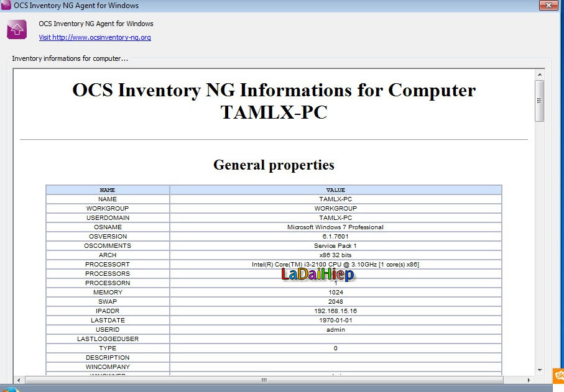Select the SWAP value 2048
Viewport: 564px width, 392px height.
coord(336,302)
